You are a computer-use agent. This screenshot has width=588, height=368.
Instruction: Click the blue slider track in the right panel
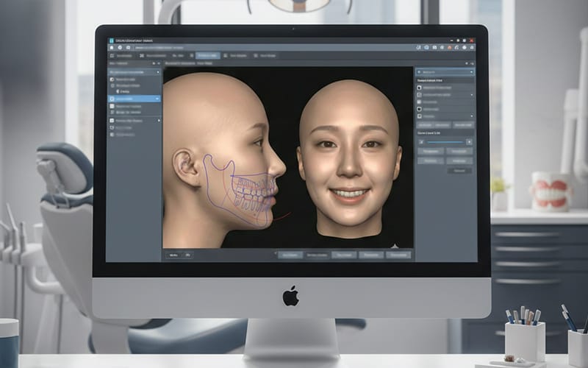445,142
